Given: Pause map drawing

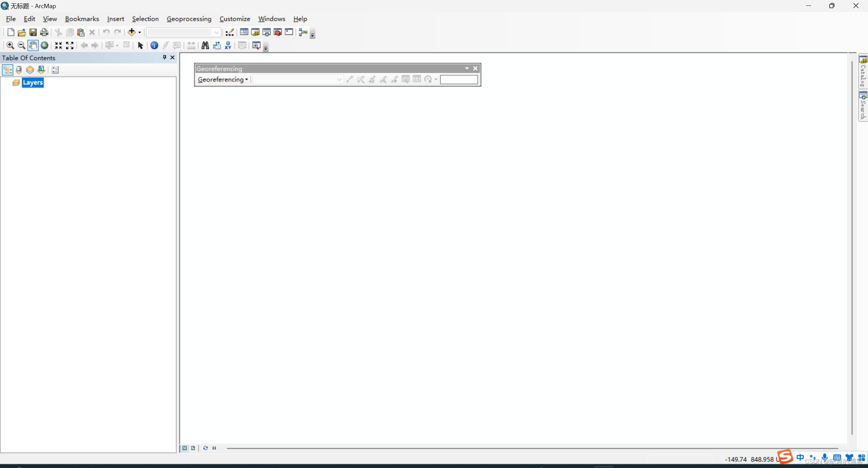Looking at the screenshot, I should [x=214, y=448].
